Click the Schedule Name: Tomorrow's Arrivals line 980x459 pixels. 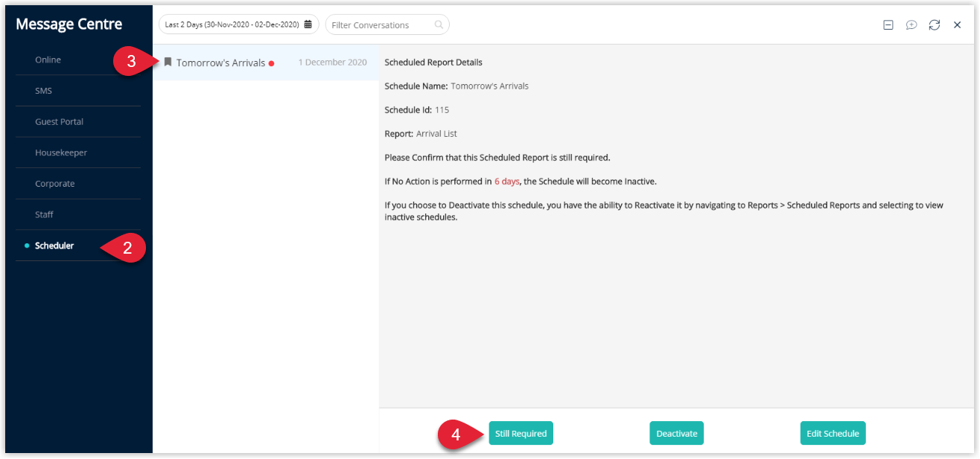tap(456, 86)
